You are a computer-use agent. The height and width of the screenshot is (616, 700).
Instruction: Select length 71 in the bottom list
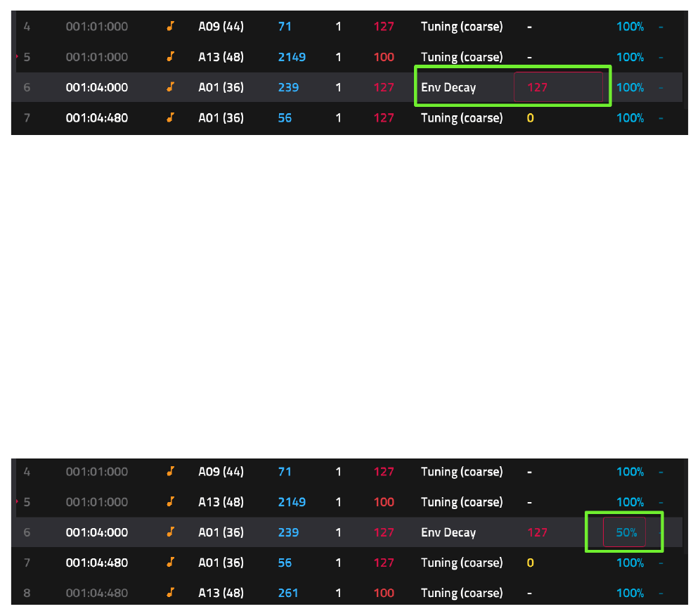[x=285, y=472]
